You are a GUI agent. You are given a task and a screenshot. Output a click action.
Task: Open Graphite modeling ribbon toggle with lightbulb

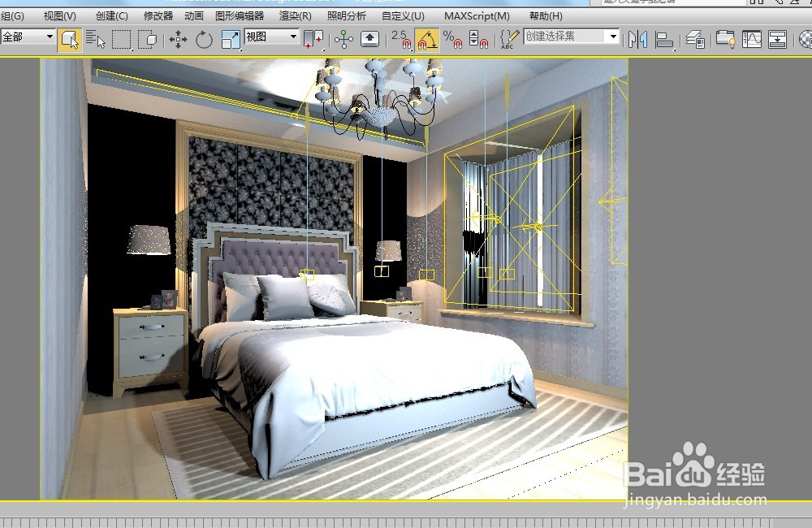tap(725, 39)
